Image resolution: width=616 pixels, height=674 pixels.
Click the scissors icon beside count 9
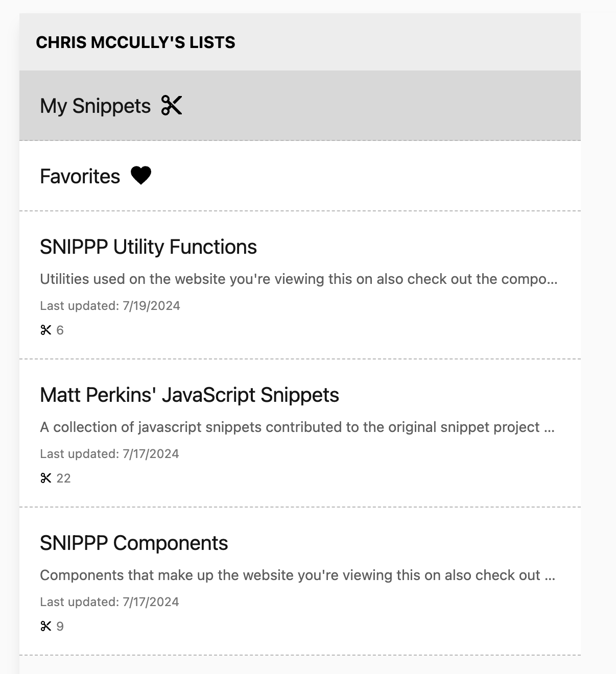click(x=46, y=627)
